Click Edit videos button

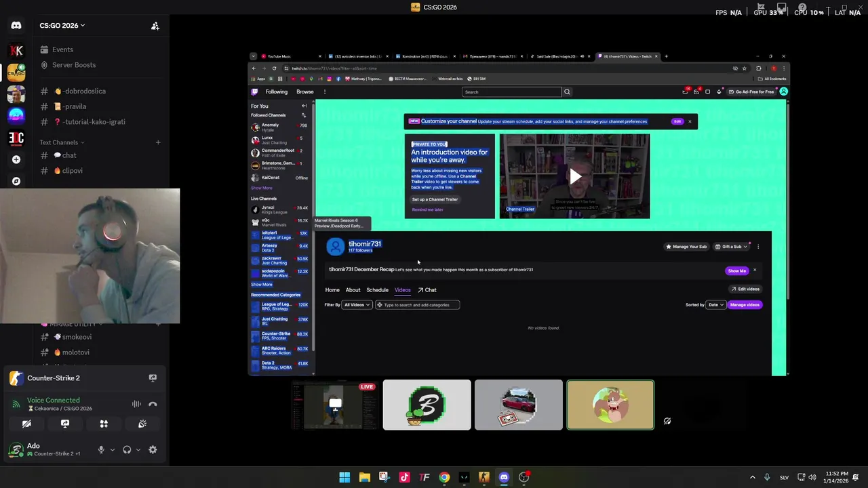(745, 289)
